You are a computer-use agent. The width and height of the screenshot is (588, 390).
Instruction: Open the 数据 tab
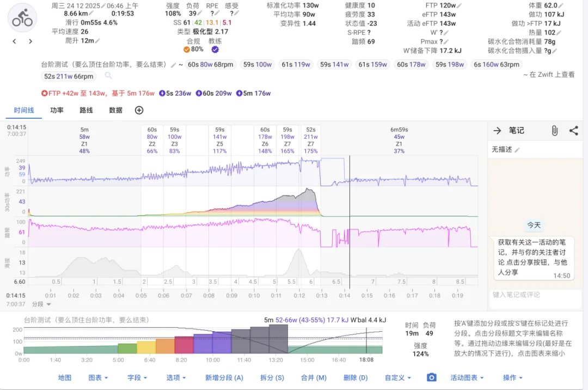click(115, 110)
